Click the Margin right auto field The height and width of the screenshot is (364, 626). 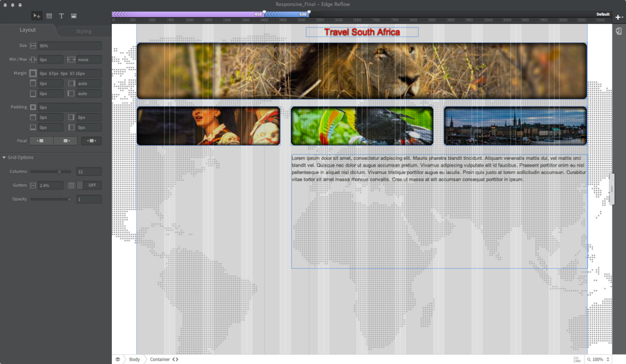point(89,83)
